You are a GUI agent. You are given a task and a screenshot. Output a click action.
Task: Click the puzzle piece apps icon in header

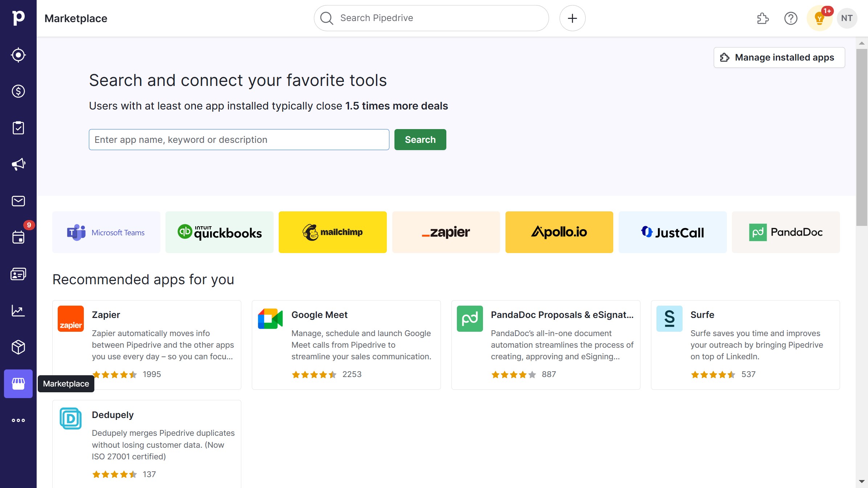[x=763, y=18]
